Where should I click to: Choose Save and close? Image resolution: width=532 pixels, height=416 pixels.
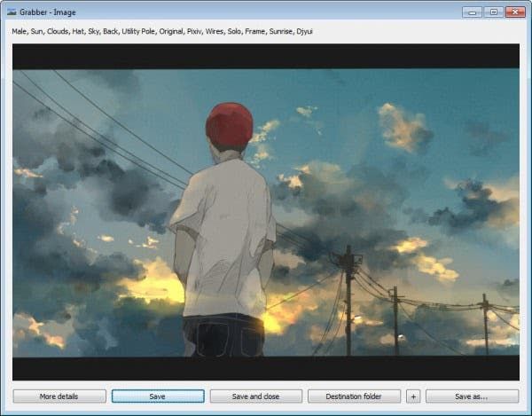coord(256,396)
